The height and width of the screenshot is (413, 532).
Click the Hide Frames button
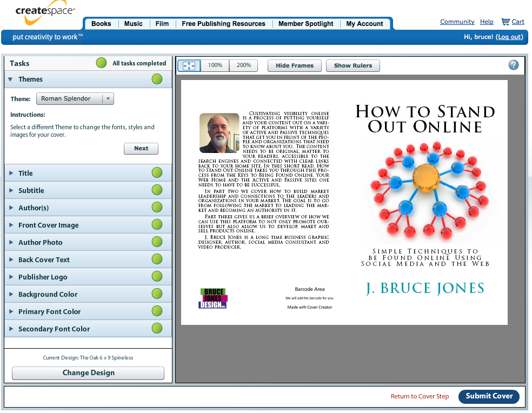295,65
